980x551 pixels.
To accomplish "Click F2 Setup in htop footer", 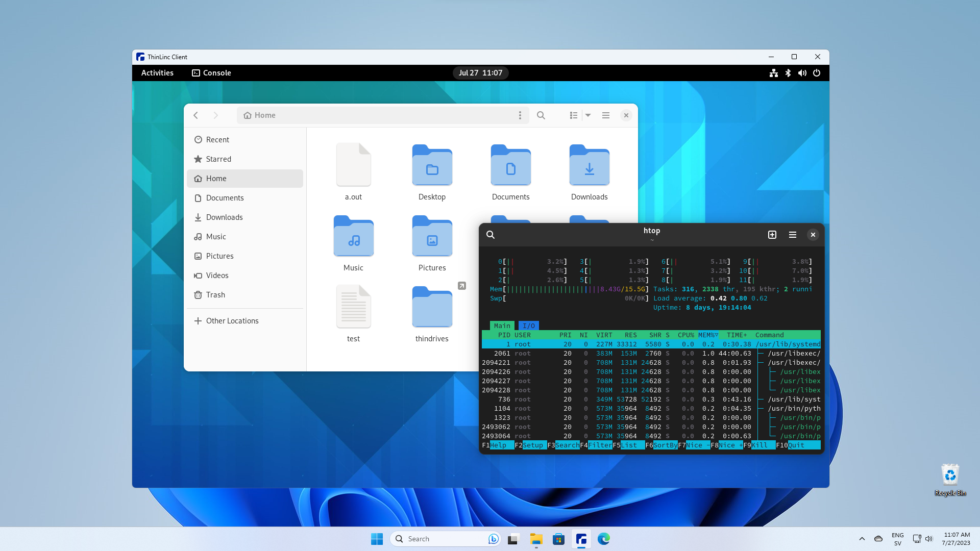I will click(532, 445).
